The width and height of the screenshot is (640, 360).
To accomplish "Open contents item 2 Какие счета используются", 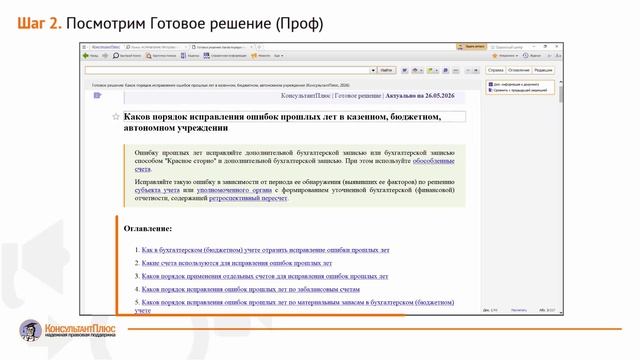I will coord(237,263).
